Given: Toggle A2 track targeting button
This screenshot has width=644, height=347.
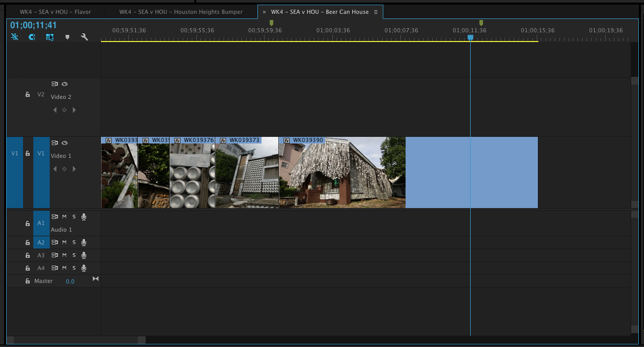Looking at the screenshot, I should click(x=42, y=242).
